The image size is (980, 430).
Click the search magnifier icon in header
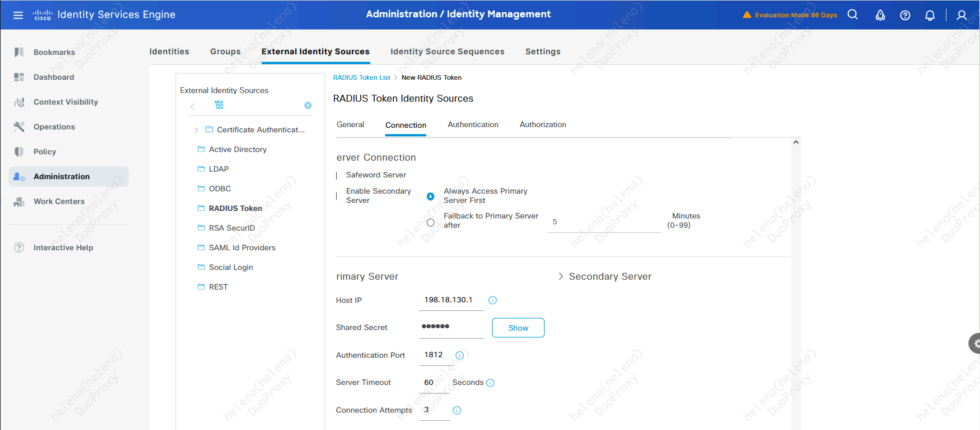pos(852,15)
